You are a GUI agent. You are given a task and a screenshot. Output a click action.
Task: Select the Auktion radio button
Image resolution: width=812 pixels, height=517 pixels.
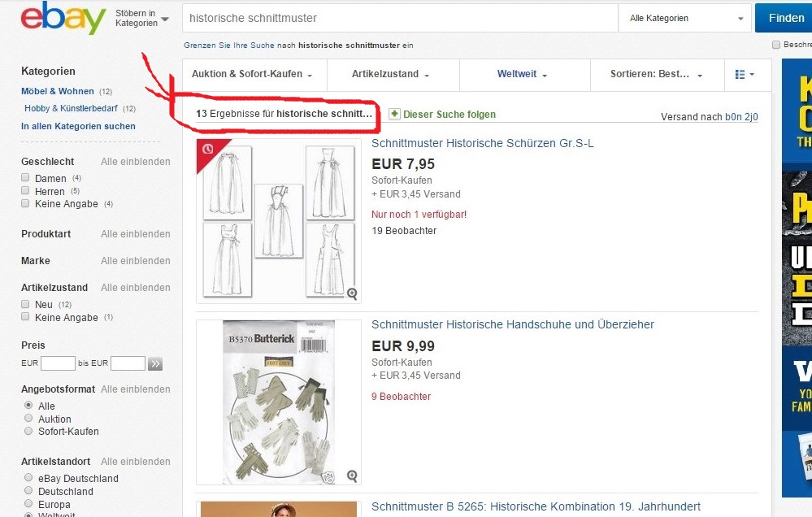[x=29, y=419]
